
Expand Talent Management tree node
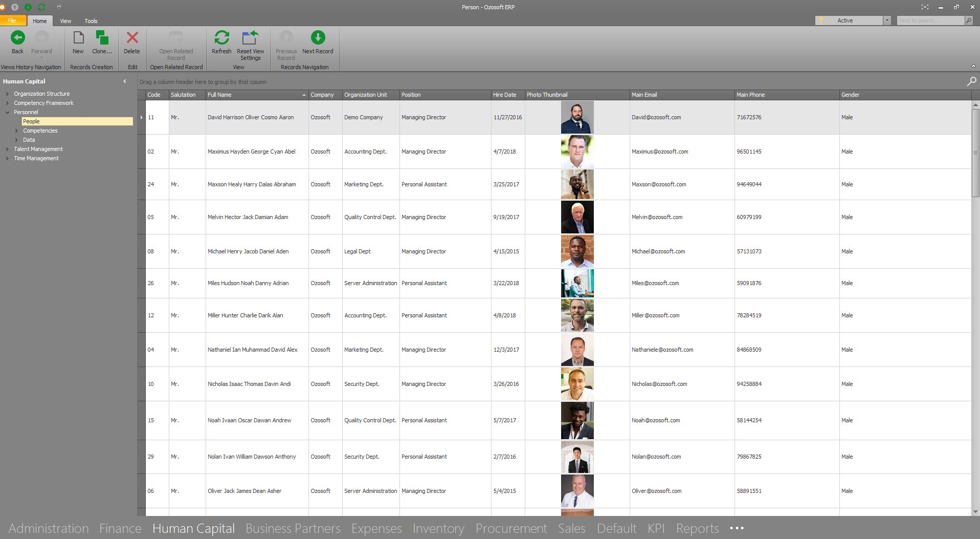pos(7,149)
